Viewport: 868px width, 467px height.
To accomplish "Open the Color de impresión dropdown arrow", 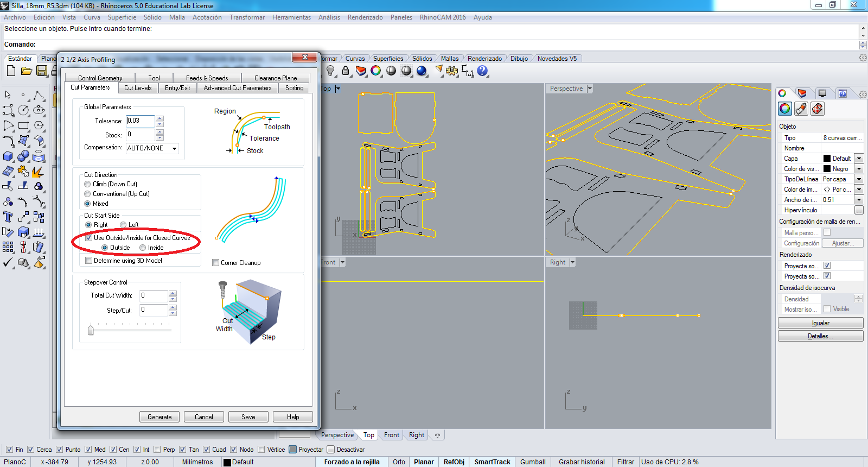I will click(859, 190).
